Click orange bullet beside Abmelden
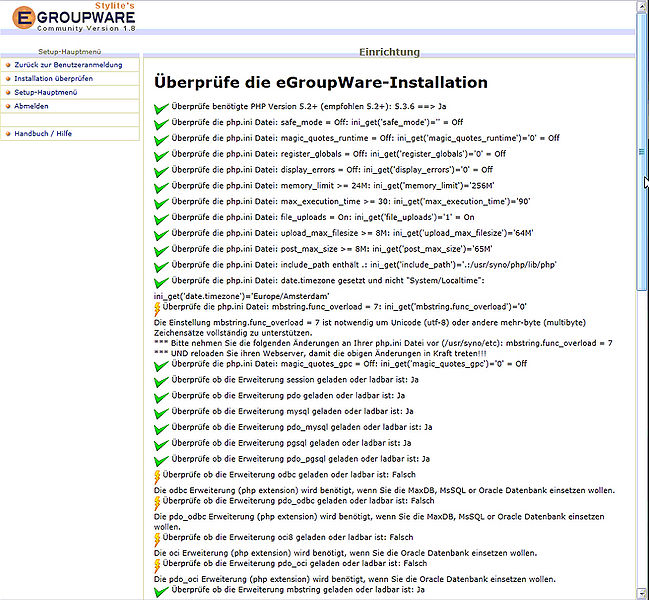The width and height of the screenshot is (649, 600). [7, 106]
